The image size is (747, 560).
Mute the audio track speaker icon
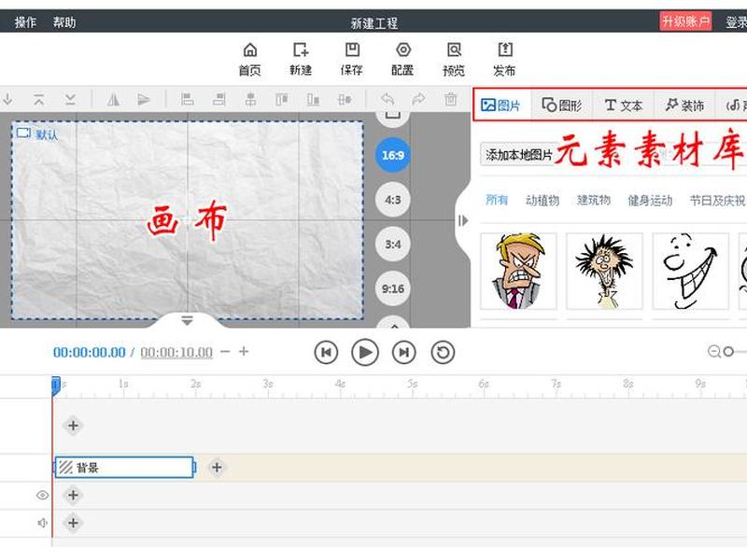pos(42,523)
